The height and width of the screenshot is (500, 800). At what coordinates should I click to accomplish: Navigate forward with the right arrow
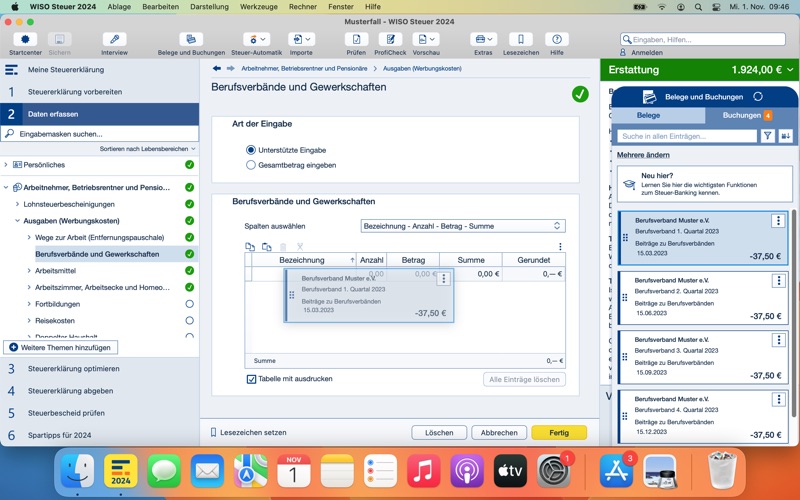click(231, 68)
